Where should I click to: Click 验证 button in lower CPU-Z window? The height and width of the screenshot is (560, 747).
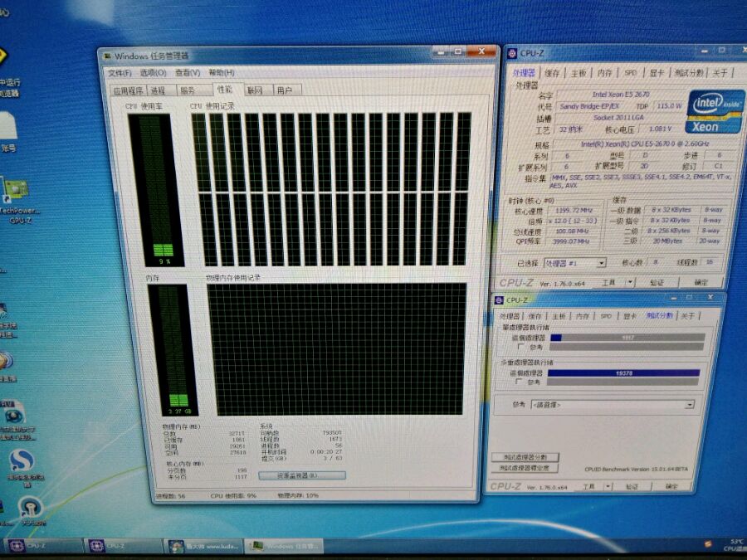(x=632, y=486)
